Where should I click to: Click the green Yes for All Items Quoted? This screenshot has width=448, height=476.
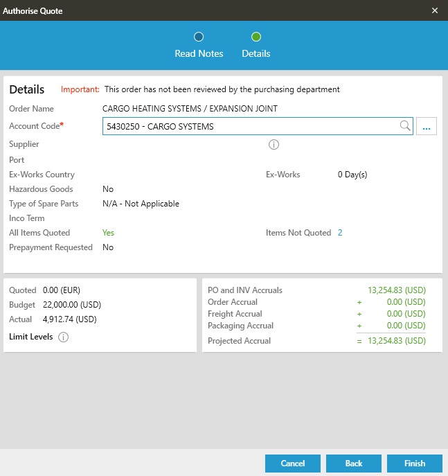[x=108, y=233]
